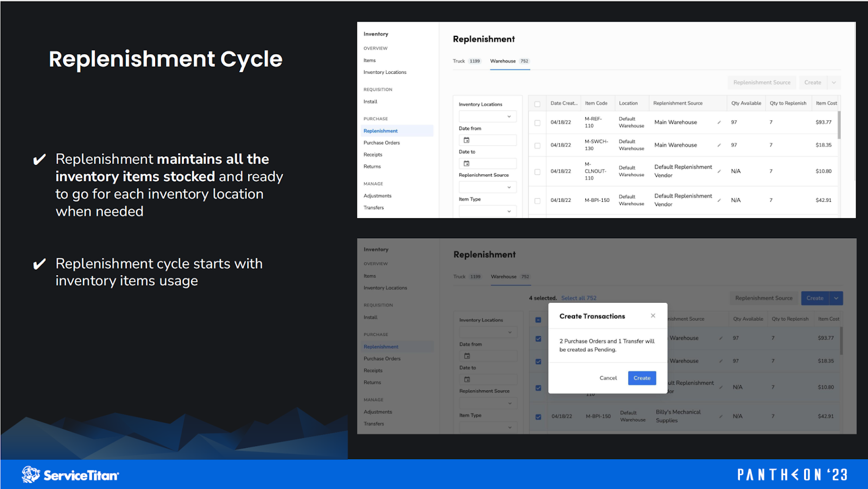Select the Warehouse 752 tab

(x=509, y=61)
